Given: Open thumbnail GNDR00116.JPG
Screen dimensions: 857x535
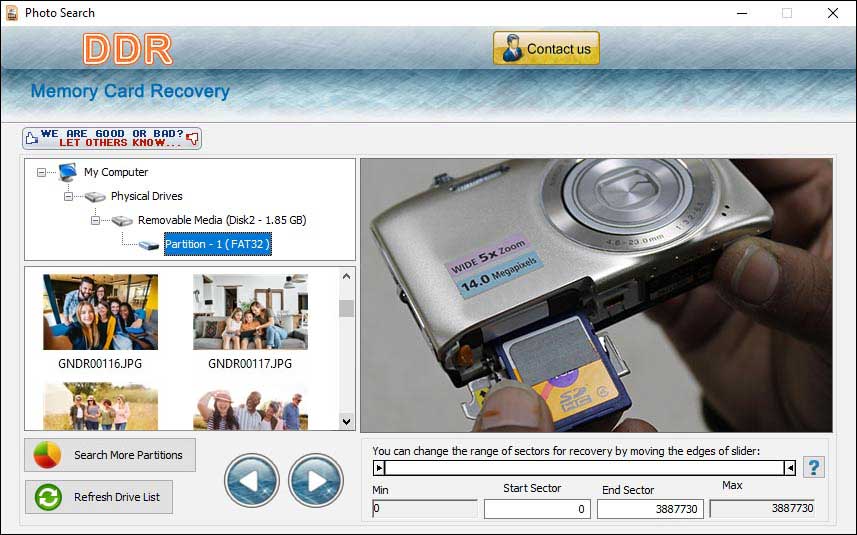Looking at the screenshot, I should tap(101, 312).
